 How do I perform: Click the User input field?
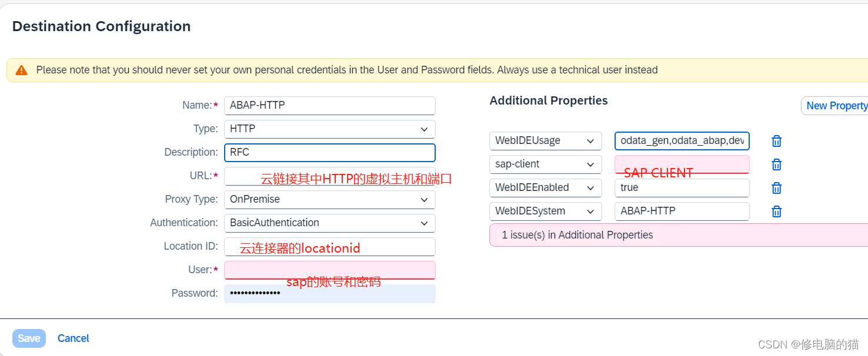[329, 269]
